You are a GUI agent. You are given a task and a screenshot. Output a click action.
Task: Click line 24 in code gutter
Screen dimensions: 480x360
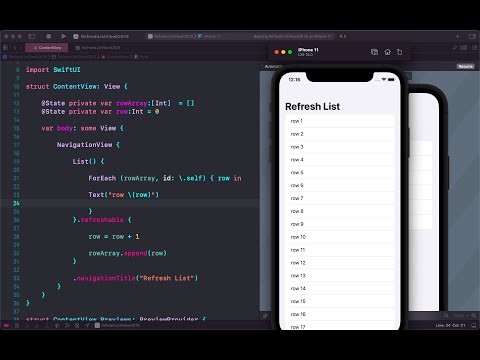point(16,203)
